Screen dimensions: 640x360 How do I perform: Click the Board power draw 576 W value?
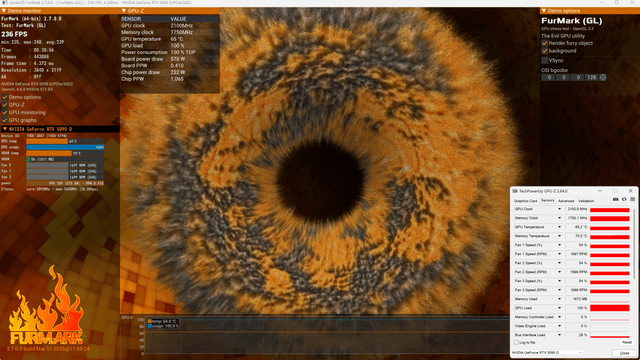coord(178,59)
